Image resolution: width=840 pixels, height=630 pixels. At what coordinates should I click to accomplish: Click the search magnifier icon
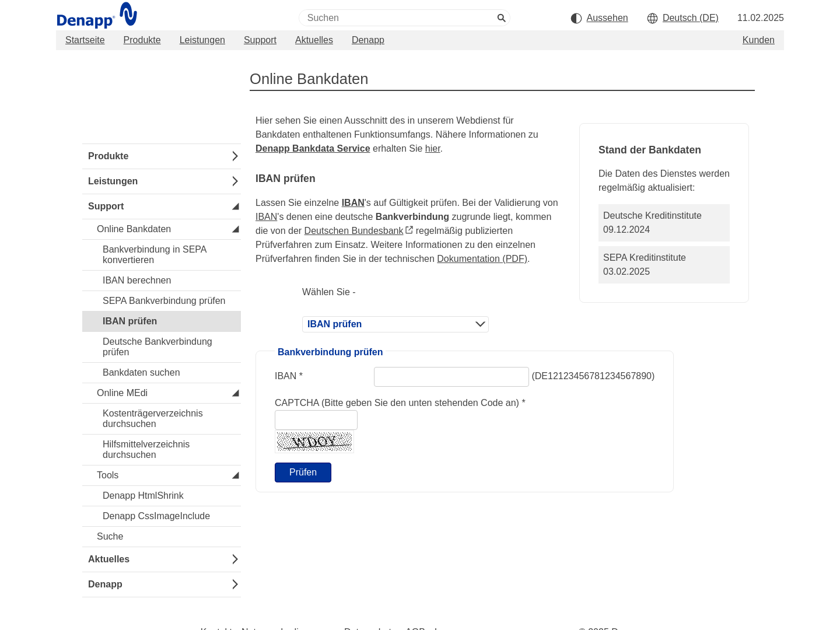(501, 18)
